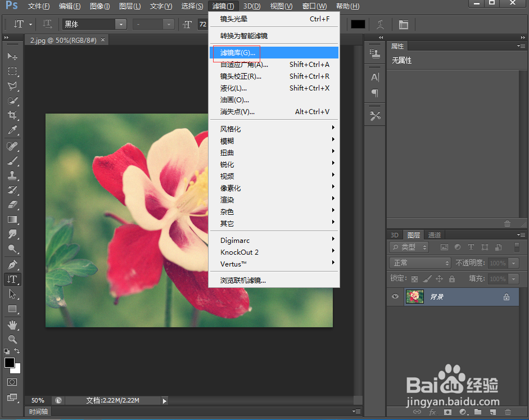Toggle the character and paragraph panel
529x420 pixels.
[403, 24]
